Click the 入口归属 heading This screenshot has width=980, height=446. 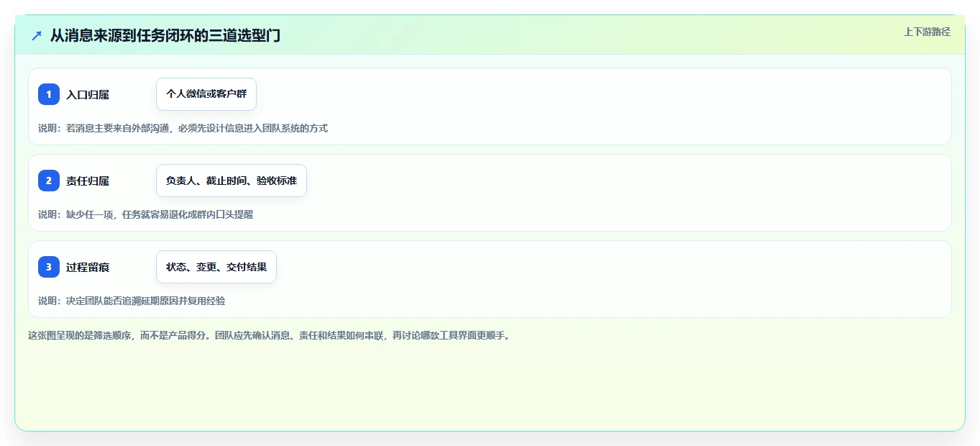(x=88, y=94)
